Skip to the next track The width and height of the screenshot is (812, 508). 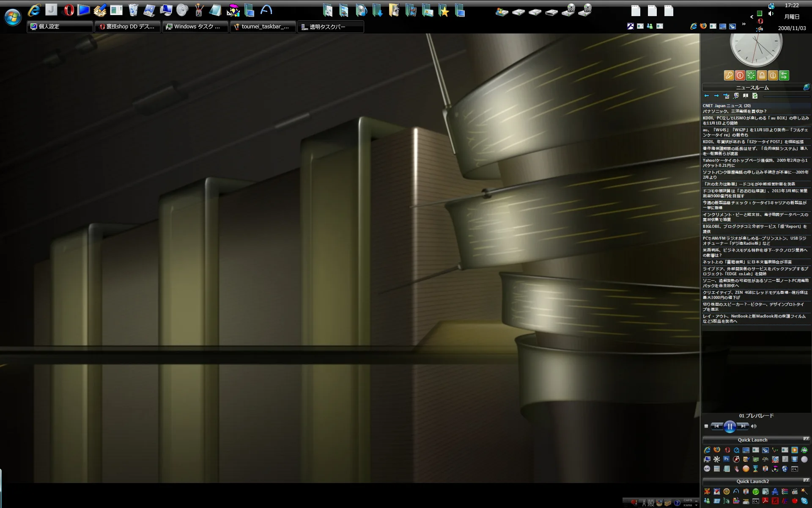point(743,426)
